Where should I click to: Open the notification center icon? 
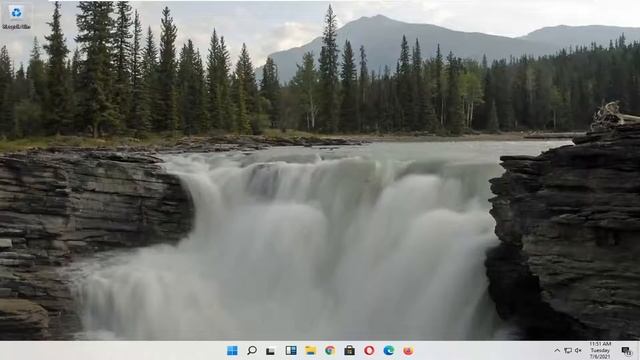tap(627, 351)
